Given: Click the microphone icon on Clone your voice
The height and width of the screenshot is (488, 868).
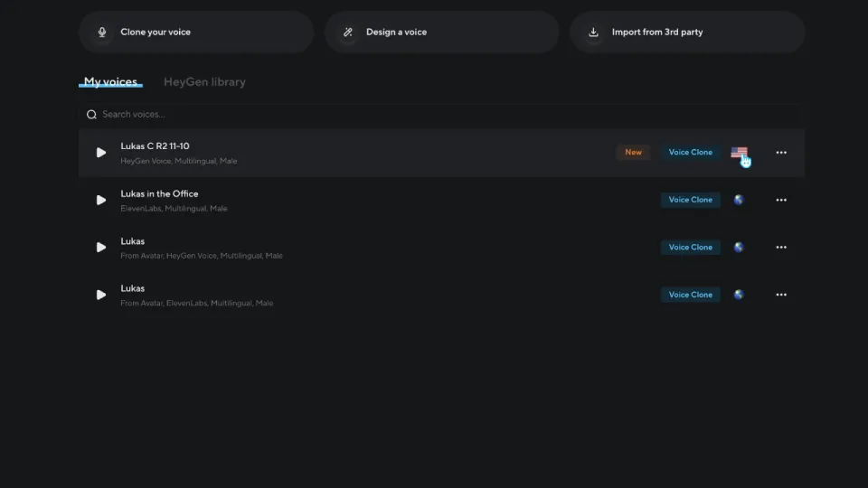Looking at the screenshot, I should [x=102, y=33].
